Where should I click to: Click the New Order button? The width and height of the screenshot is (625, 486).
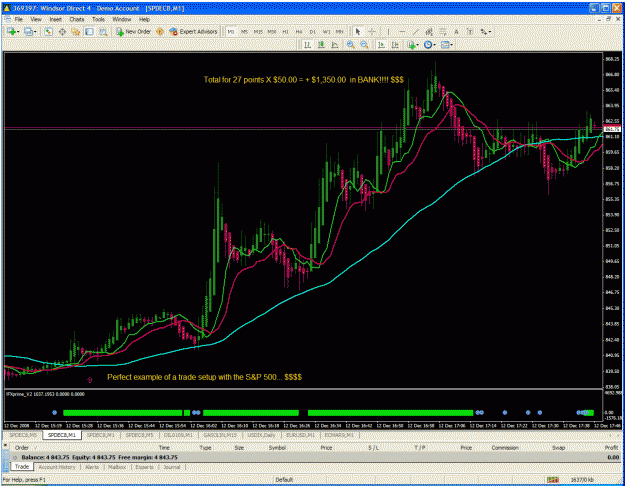pos(133,31)
